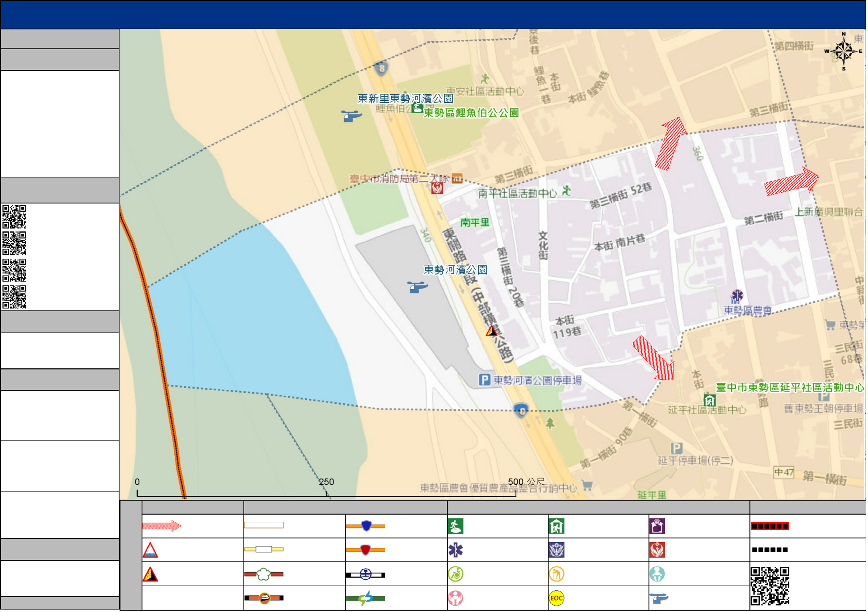Click the police emblem legend icon
868x612 pixels.
[557, 550]
